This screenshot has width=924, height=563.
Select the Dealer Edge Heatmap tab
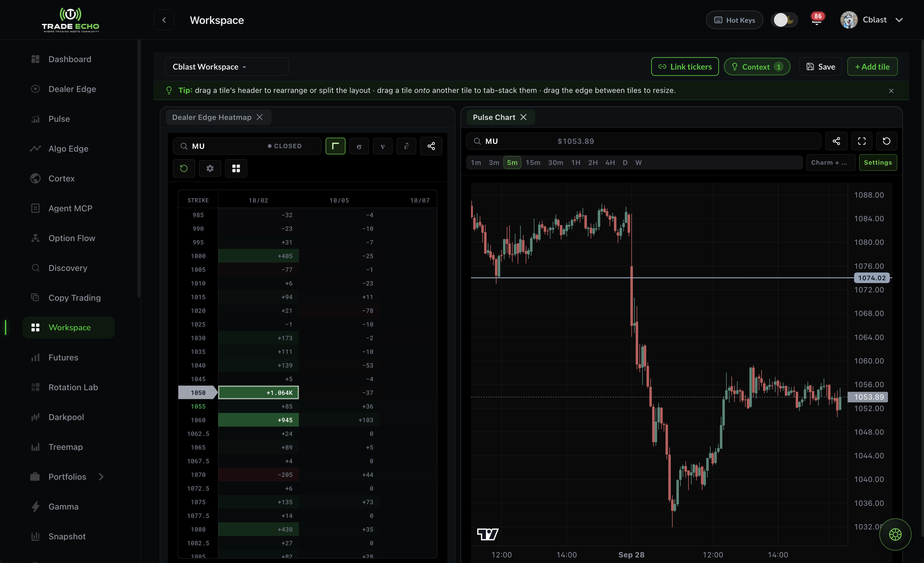click(x=212, y=117)
